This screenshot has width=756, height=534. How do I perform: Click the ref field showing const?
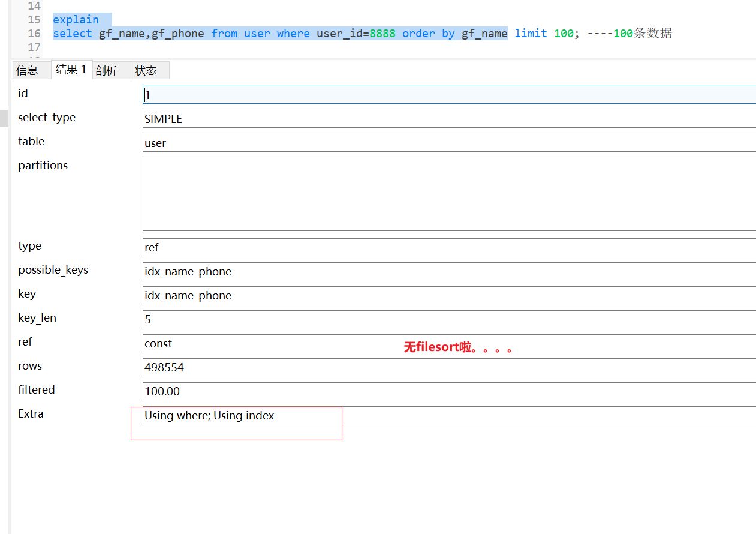pos(449,343)
